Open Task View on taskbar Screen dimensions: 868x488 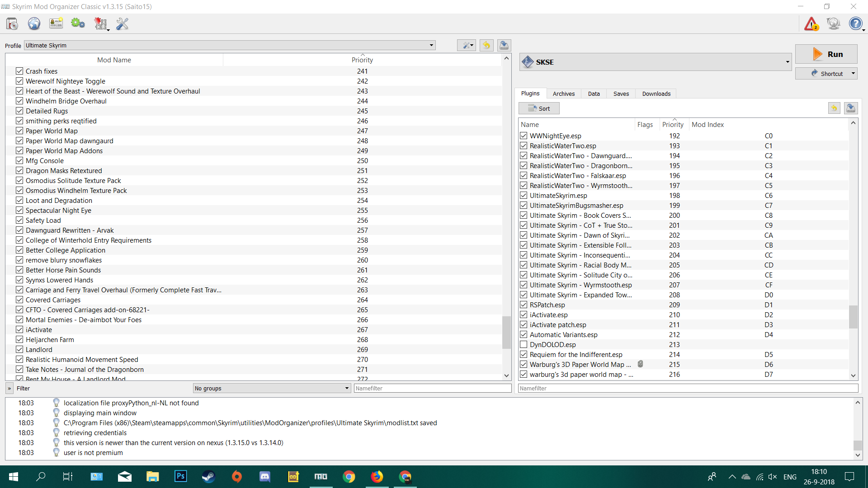[x=68, y=477]
